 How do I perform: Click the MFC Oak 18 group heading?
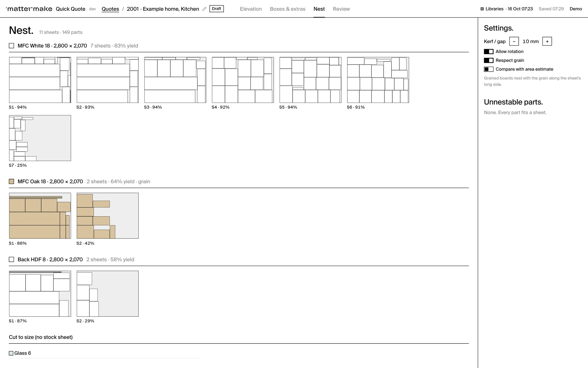click(x=50, y=182)
